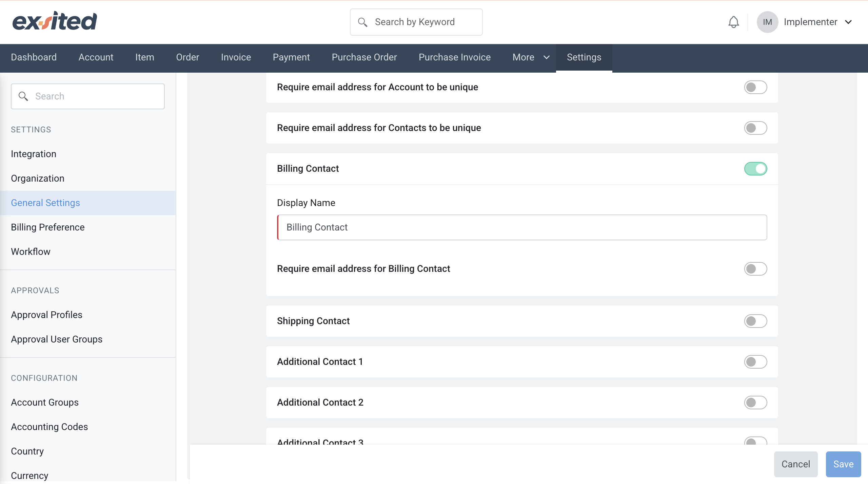Click the sidebar Search field
Viewport: 868px width, 484px height.
pyautogui.click(x=88, y=96)
